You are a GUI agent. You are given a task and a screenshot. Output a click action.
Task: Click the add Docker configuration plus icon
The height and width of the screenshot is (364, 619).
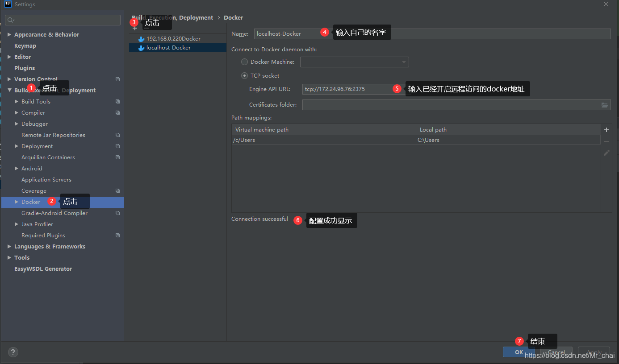(135, 28)
